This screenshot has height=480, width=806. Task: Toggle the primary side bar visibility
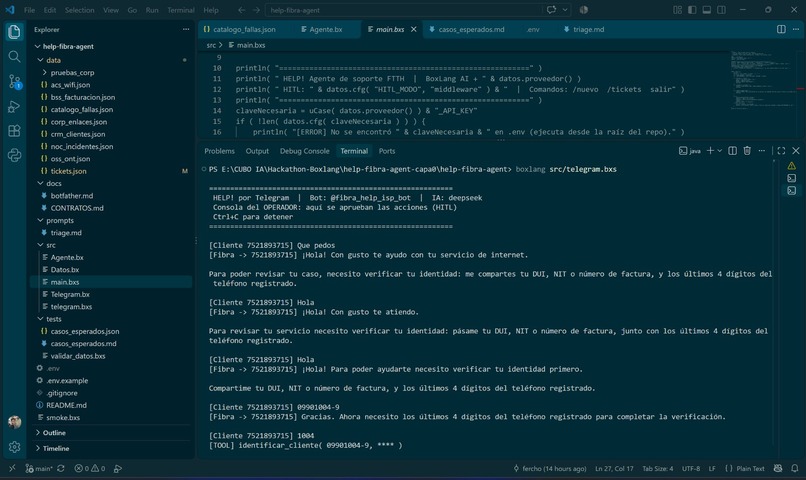(692, 10)
